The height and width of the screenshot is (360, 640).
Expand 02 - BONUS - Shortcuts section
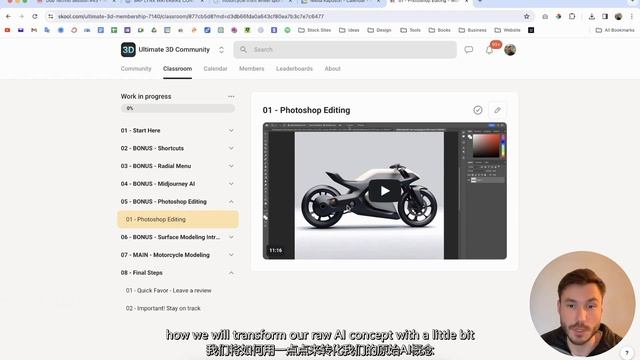point(231,148)
